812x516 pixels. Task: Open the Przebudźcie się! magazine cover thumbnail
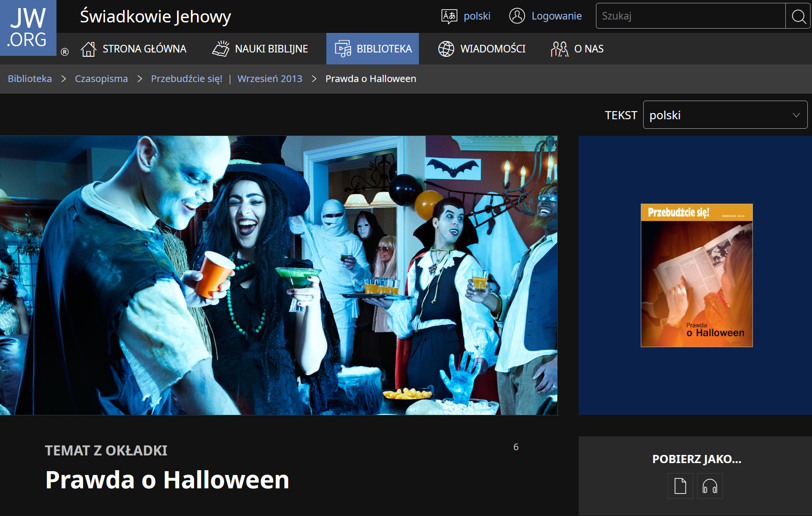click(x=696, y=275)
